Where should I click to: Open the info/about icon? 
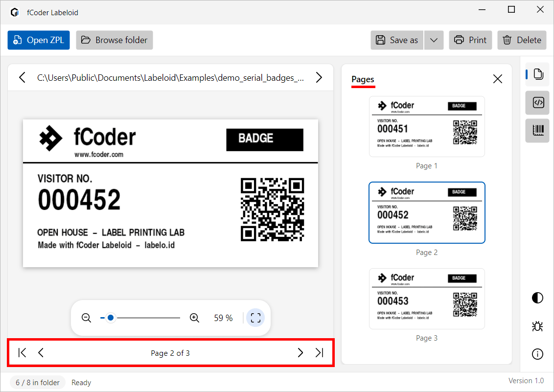point(537,354)
